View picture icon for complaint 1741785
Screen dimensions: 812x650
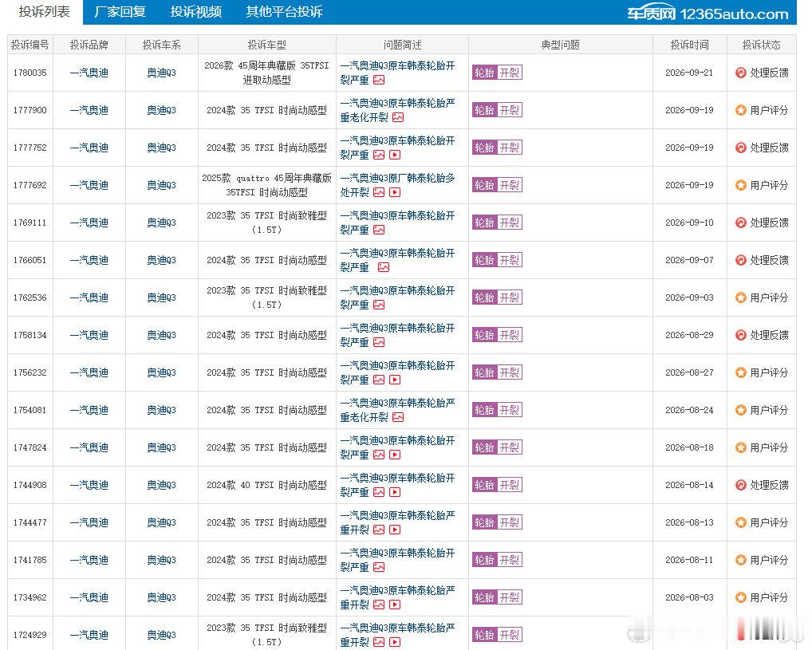pyautogui.click(x=379, y=567)
